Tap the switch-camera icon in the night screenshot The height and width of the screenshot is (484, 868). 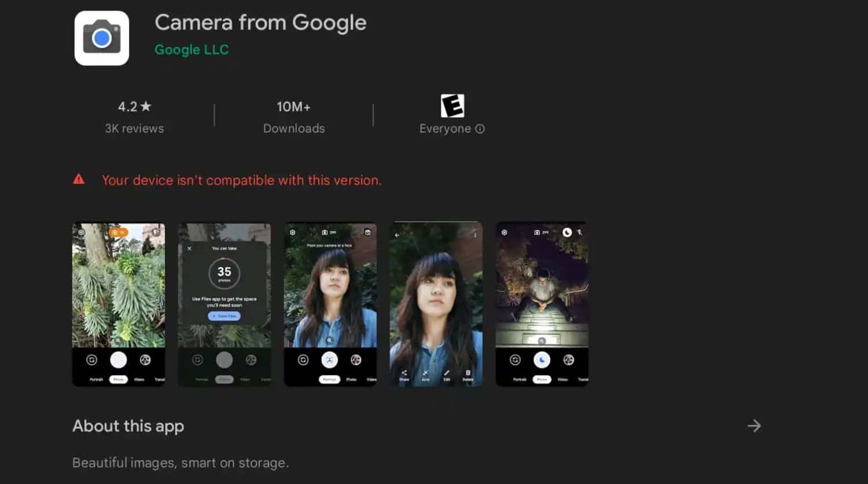point(515,360)
